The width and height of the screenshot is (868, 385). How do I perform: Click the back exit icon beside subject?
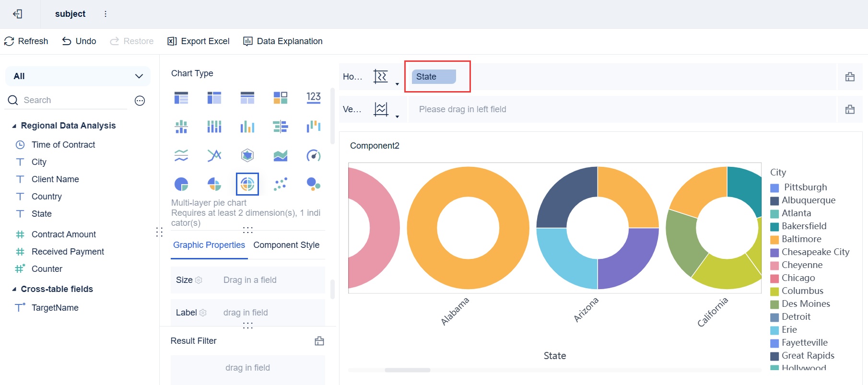pos(18,14)
